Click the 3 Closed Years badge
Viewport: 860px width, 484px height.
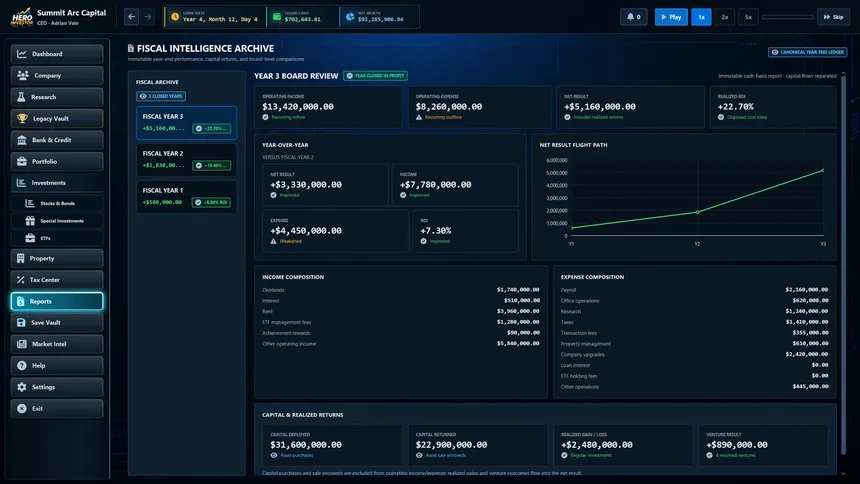pyautogui.click(x=161, y=96)
